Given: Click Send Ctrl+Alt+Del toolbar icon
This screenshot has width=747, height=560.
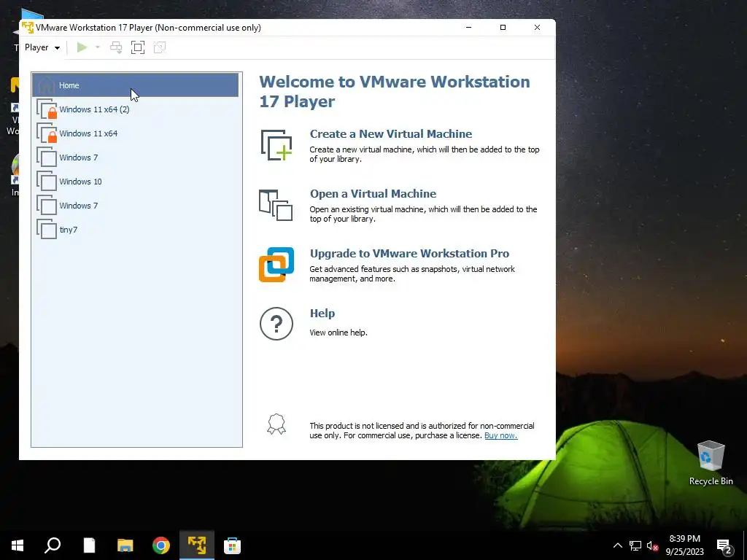Looking at the screenshot, I should pos(116,47).
